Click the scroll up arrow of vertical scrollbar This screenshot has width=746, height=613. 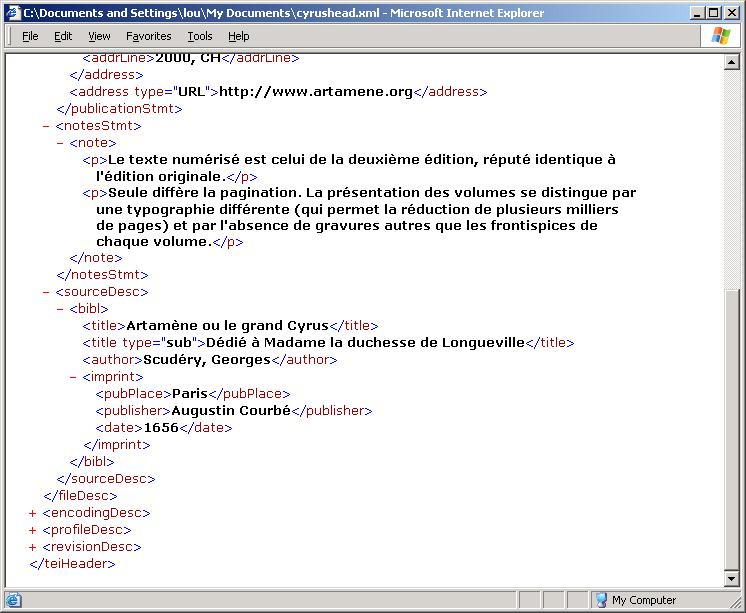click(732, 62)
